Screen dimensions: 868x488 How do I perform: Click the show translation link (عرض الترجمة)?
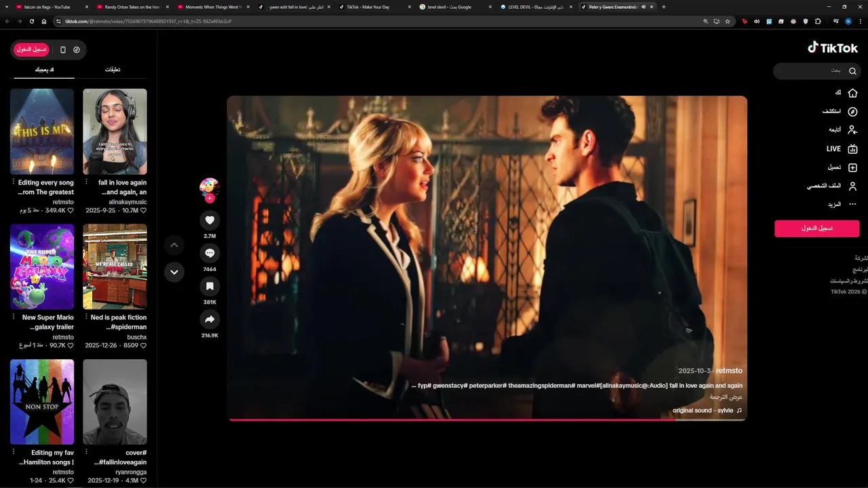tap(726, 397)
